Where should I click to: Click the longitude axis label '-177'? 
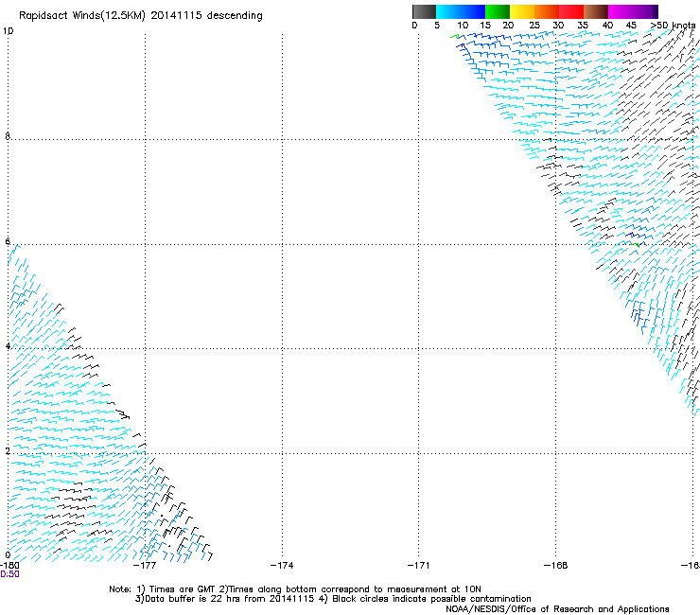[x=145, y=566]
